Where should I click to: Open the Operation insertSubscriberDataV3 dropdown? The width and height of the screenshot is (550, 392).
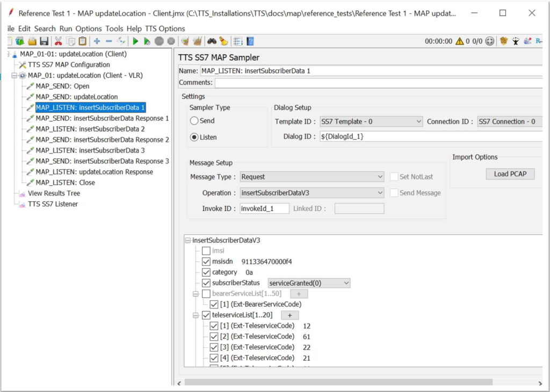312,193
